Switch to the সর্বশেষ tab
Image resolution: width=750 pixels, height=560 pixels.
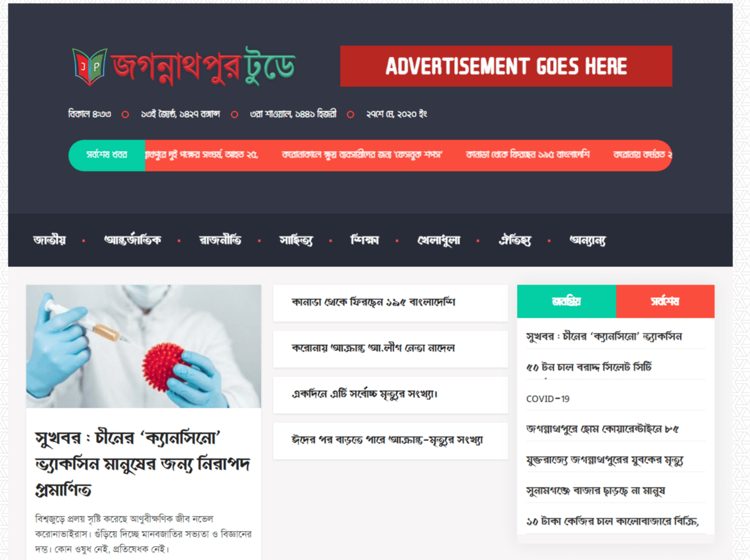coord(665,301)
